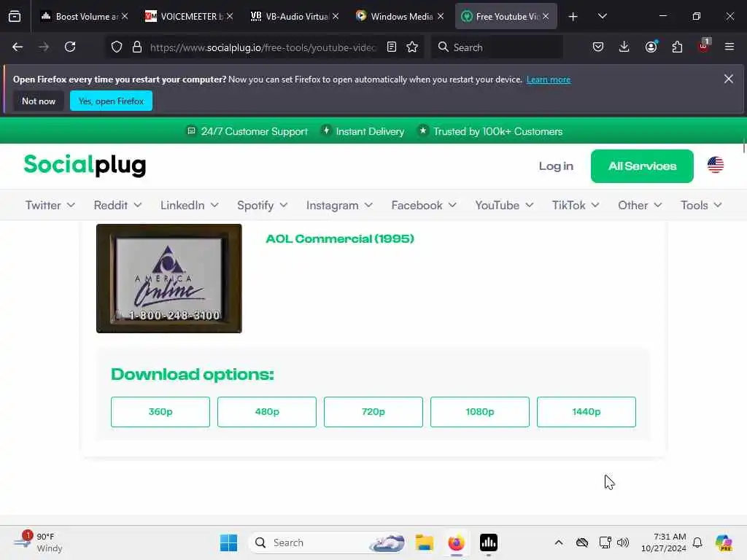Open the uBlock extension icon with badge
The height and width of the screenshot is (560, 747).
coord(703,46)
